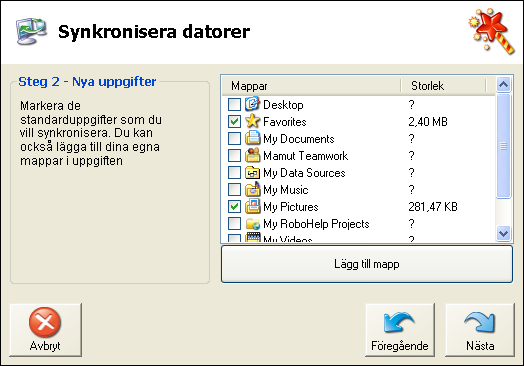The width and height of the screenshot is (524, 366).
Task: Click the Favorites star icon
Action: click(x=252, y=121)
